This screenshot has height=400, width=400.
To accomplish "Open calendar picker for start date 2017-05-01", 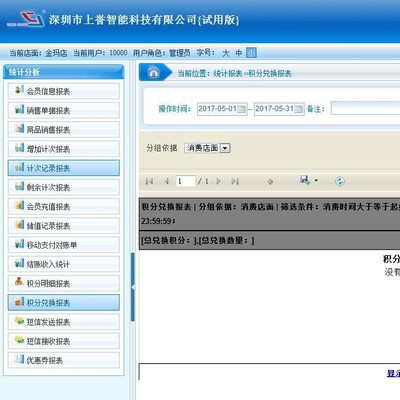I will (242, 109).
